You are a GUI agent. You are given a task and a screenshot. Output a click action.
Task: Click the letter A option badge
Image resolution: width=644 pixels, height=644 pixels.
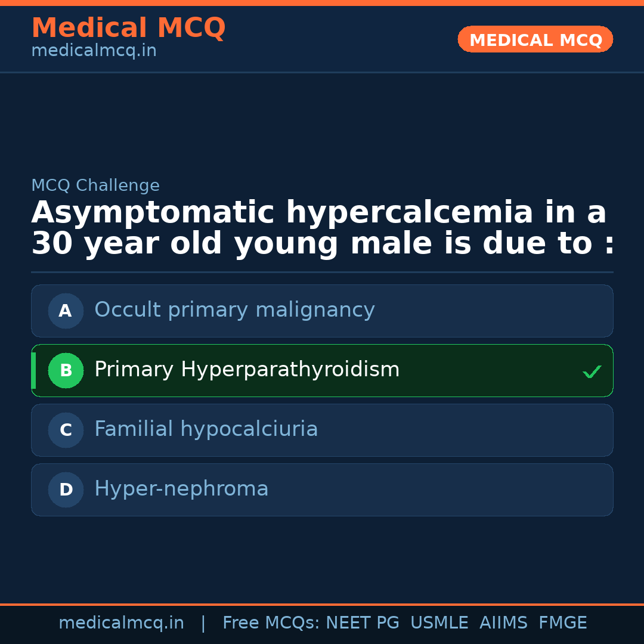(66, 311)
